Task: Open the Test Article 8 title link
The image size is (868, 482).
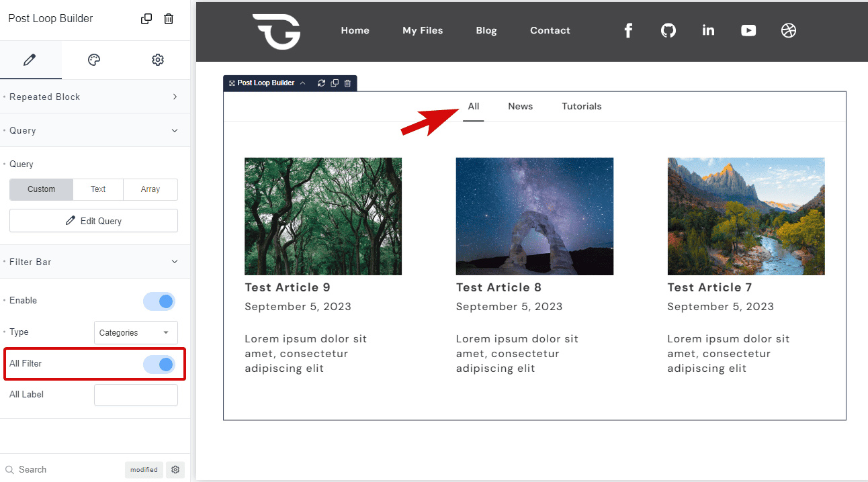Action: pos(498,287)
